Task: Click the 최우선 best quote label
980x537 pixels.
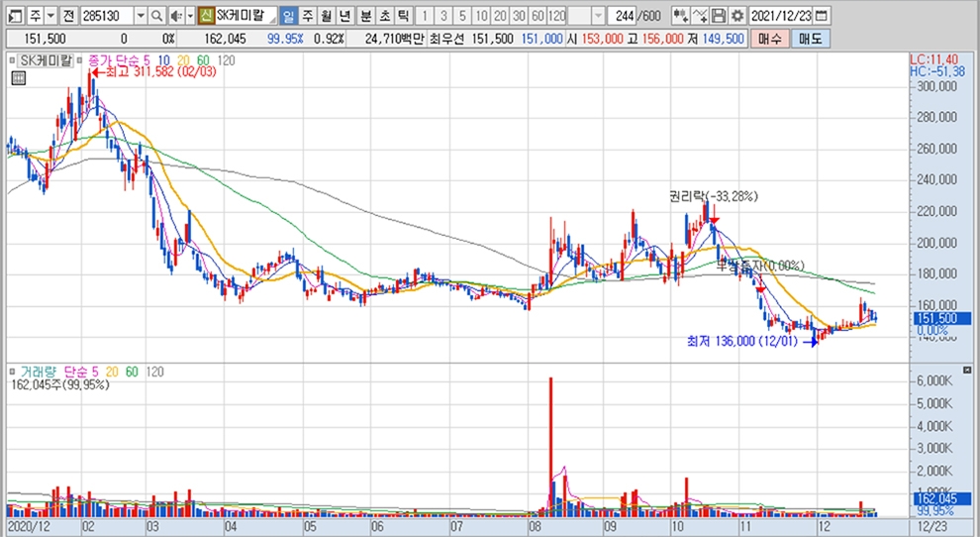Action: coord(446,39)
